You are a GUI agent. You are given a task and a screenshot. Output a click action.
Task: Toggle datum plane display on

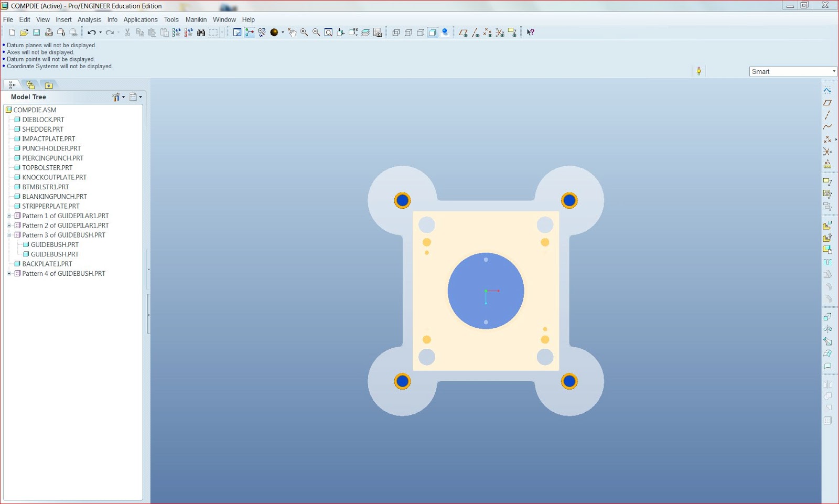[463, 33]
